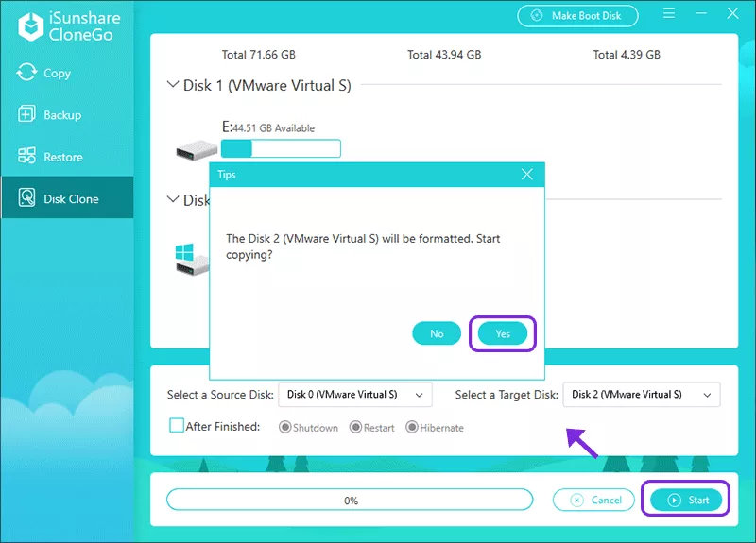Pick the Hibernate radio option
The width and height of the screenshot is (756, 543).
pyautogui.click(x=412, y=428)
